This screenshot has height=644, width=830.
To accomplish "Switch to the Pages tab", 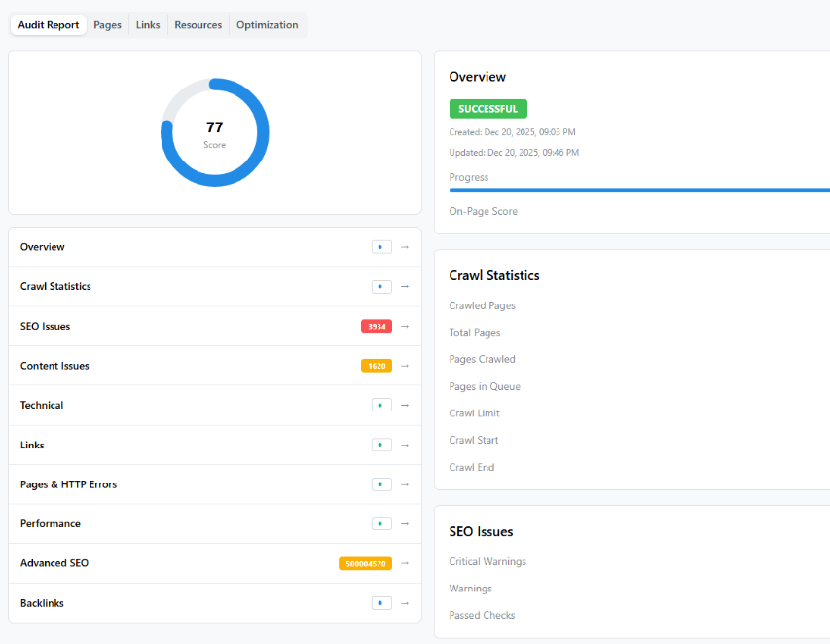I will click(x=107, y=24).
